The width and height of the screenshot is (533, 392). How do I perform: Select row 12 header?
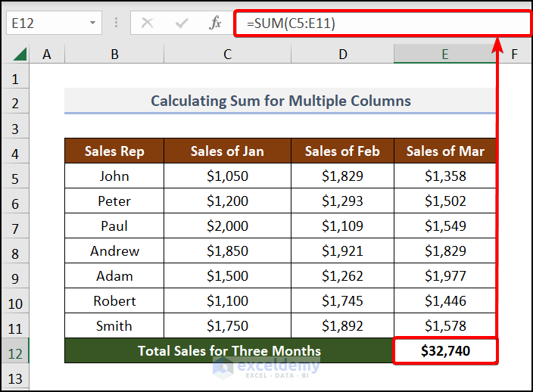(x=17, y=351)
